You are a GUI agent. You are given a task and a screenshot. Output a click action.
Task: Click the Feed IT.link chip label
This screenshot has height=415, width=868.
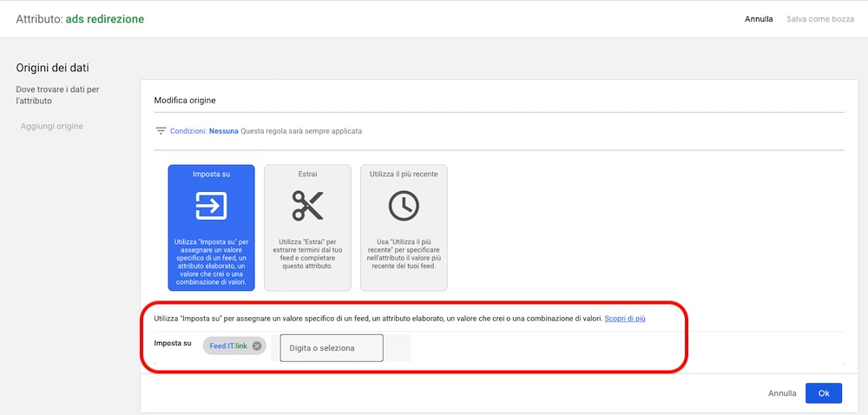point(227,346)
